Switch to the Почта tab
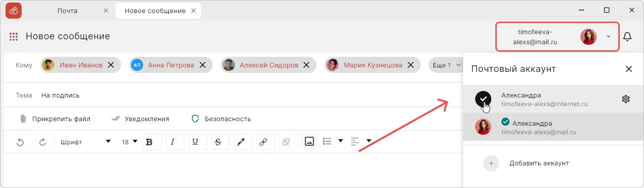This screenshot has height=188, width=644. (x=68, y=11)
